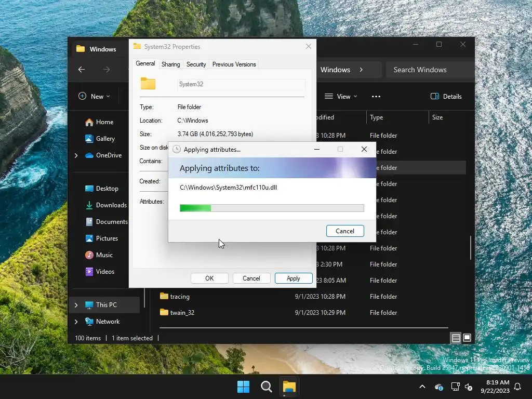Switch to details list view icon
Viewport: 532px width, 399px height.
[x=456, y=338]
